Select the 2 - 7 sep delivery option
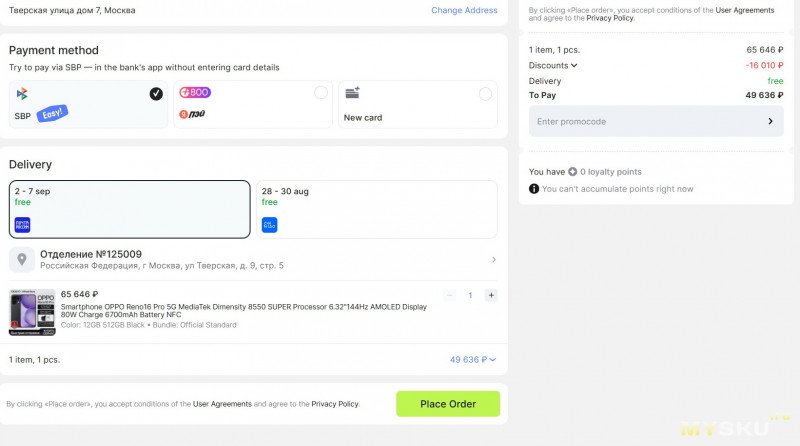 pyautogui.click(x=130, y=209)
